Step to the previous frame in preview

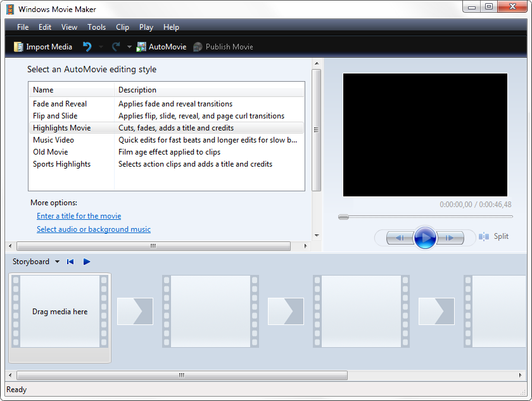click(400, 238)
